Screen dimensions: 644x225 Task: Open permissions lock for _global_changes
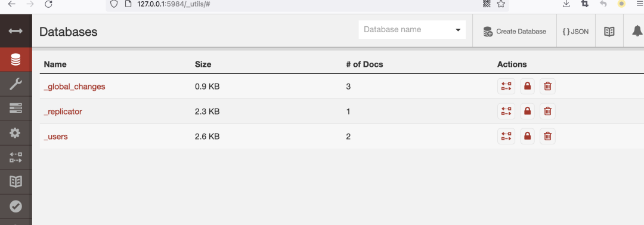coord(527,87)
